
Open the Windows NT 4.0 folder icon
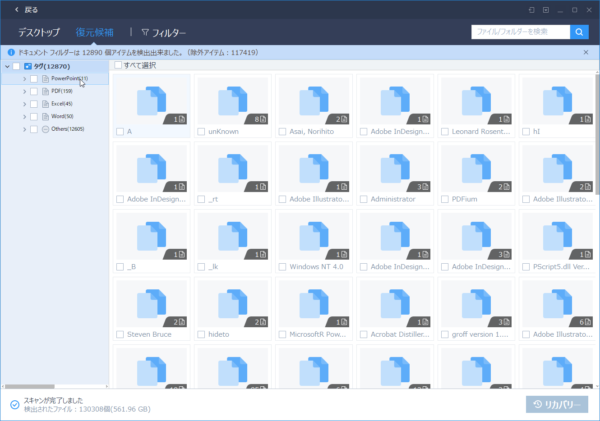coord(314,236)
